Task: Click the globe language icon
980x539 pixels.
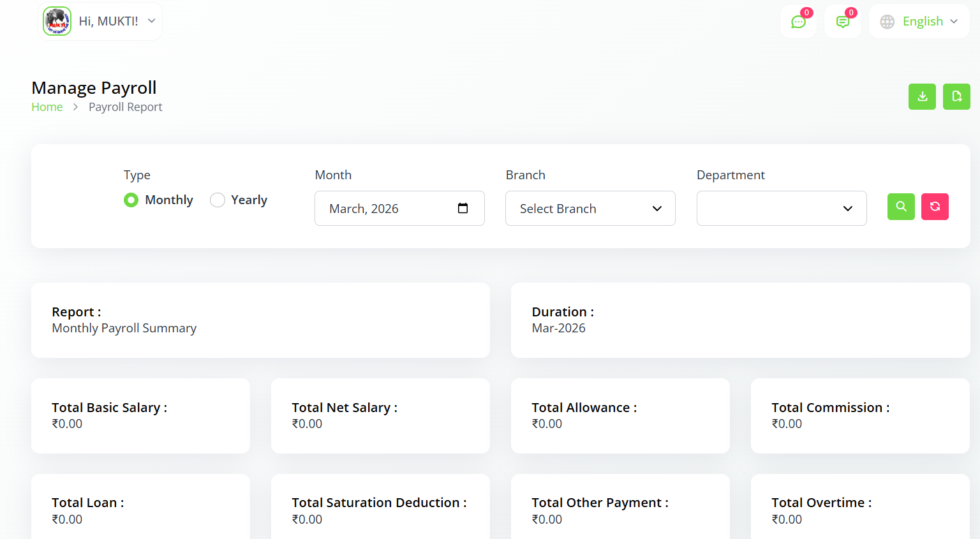Action: coord(887,22)
